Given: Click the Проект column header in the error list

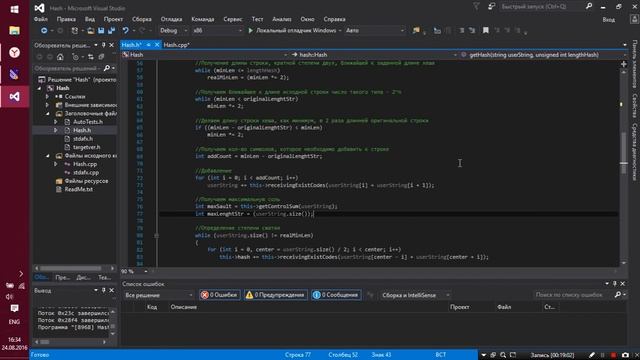Looking at the screenshot, I should [460, 307].
